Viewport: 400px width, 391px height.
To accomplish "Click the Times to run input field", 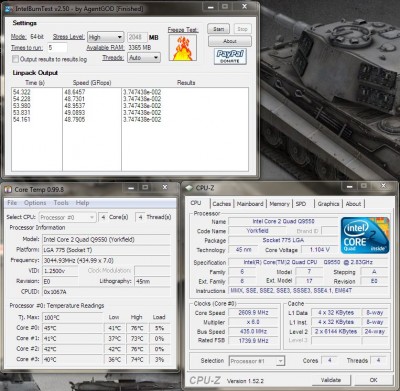I will [57, 47].
